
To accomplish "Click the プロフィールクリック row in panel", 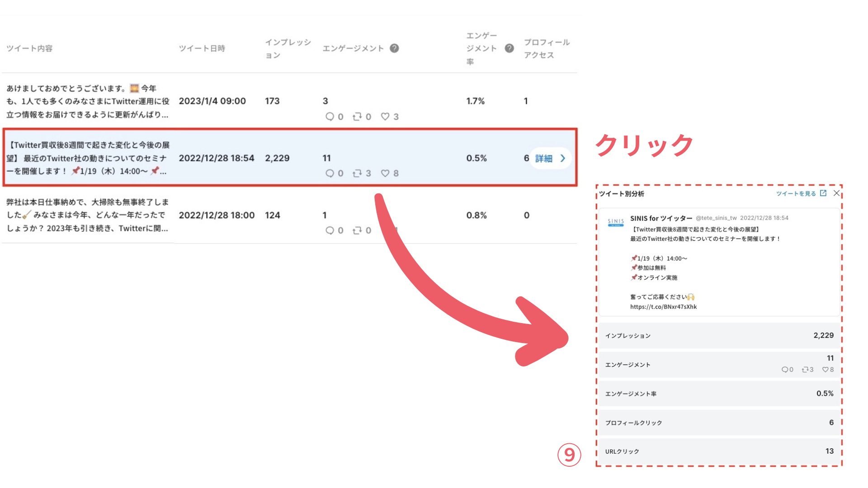I will coord(719,422).
